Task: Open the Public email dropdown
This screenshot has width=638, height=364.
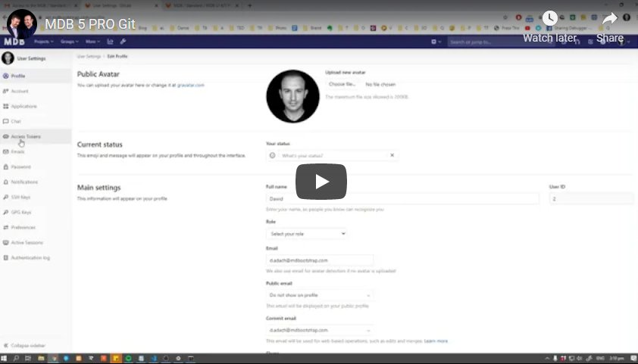Action: [x=320, y=295]
